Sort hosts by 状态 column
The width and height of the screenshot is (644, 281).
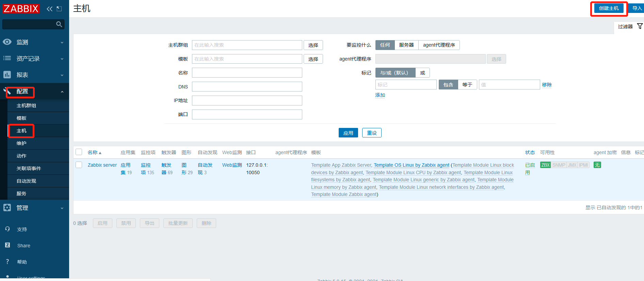tap(530, 152)
